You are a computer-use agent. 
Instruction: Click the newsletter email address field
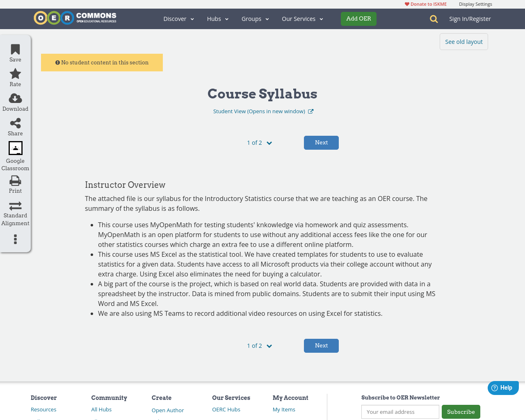tap(400, 411)
